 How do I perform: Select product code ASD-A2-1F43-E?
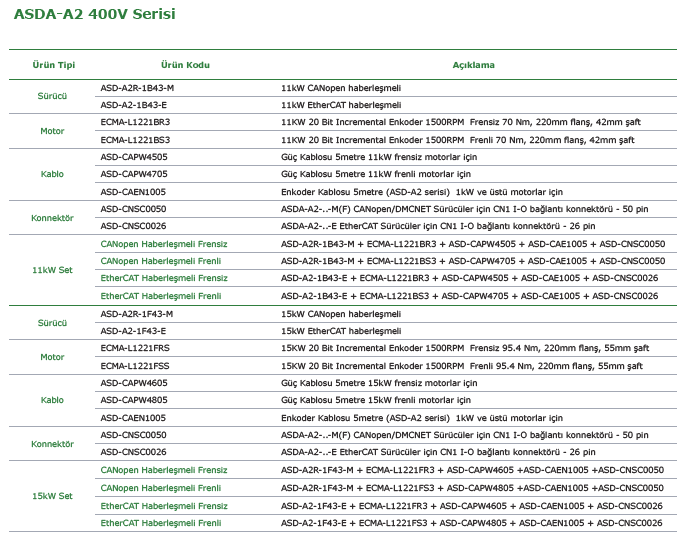click(x=133, y=331)
